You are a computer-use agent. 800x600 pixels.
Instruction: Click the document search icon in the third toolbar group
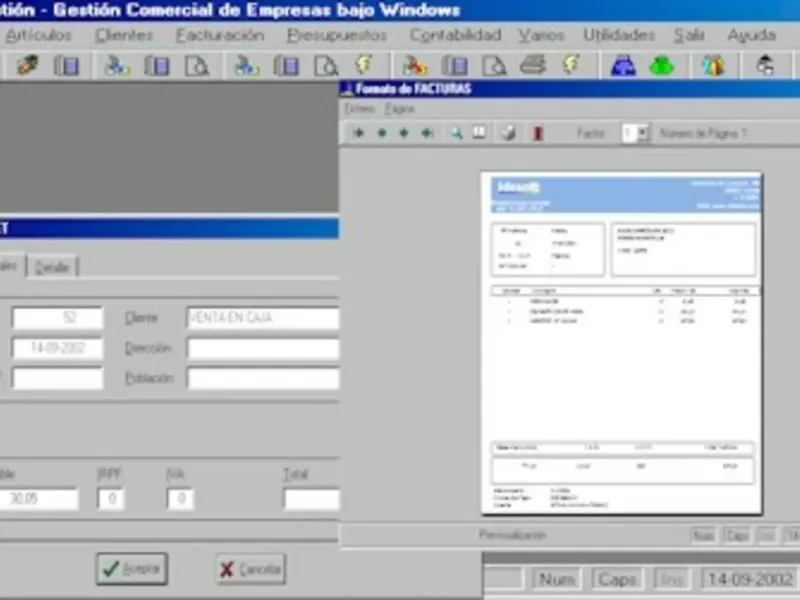pos(326,66)
